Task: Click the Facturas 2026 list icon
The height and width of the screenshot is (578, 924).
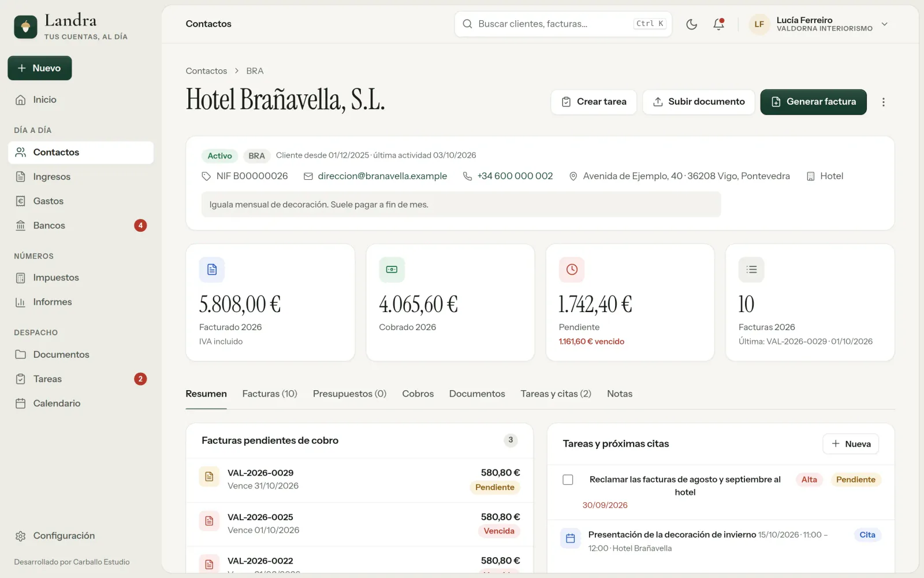Action: (751, 269)
